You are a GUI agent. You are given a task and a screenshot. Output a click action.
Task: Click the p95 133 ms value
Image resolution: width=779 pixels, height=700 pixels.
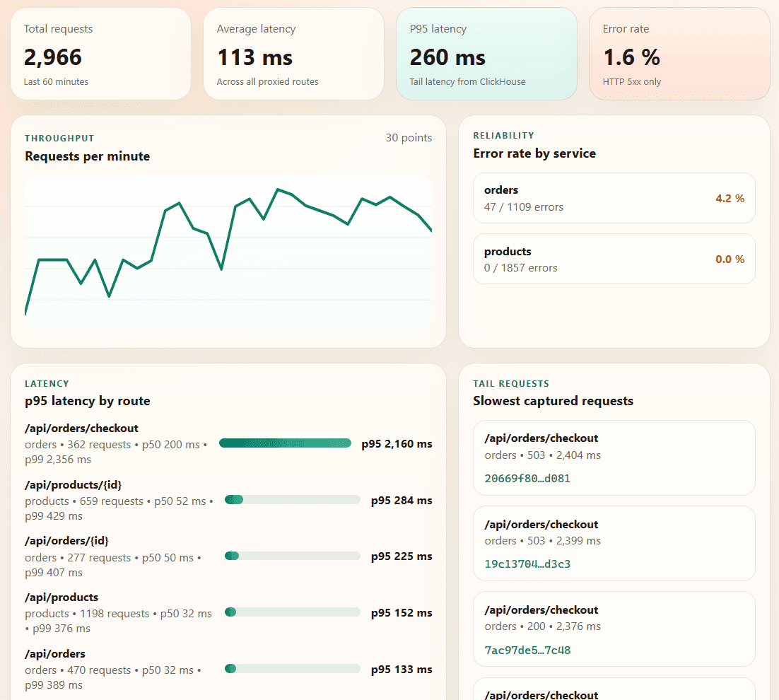(402, 669)
